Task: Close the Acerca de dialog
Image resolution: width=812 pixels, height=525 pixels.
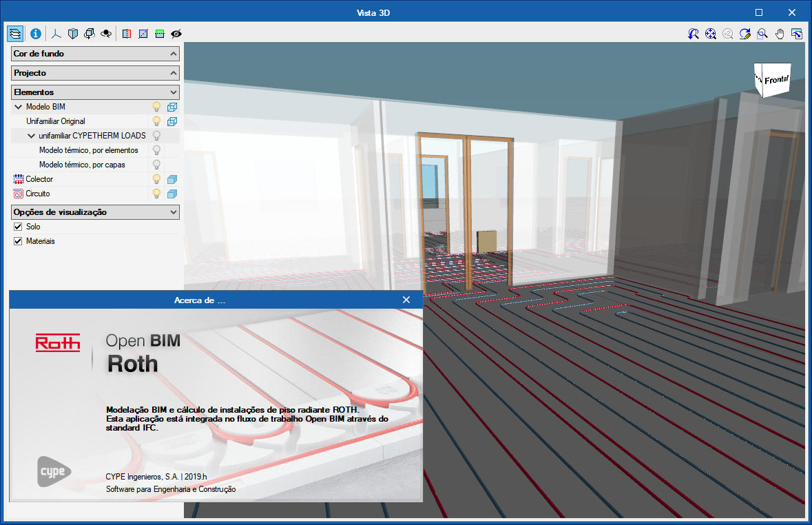Action: 406,300
